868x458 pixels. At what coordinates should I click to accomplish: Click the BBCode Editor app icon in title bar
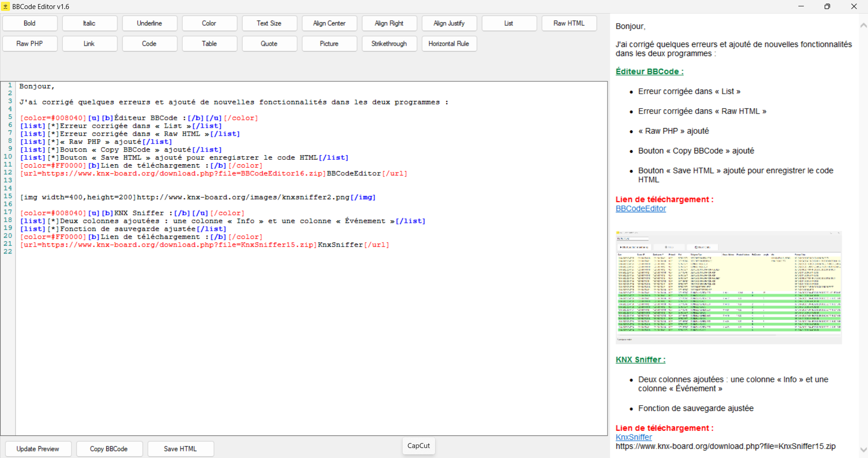(5, 6)
